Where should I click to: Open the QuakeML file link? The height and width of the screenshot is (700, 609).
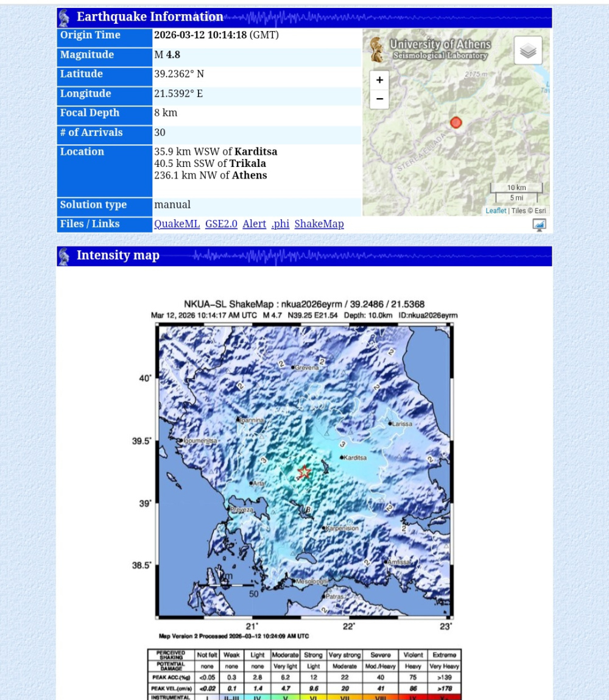click(x=177, y=224)
